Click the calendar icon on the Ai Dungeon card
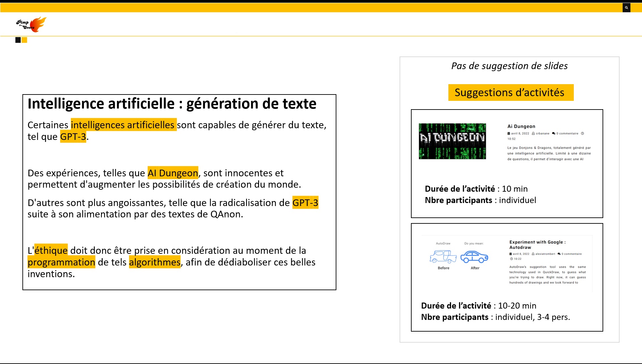 [509, 134]
